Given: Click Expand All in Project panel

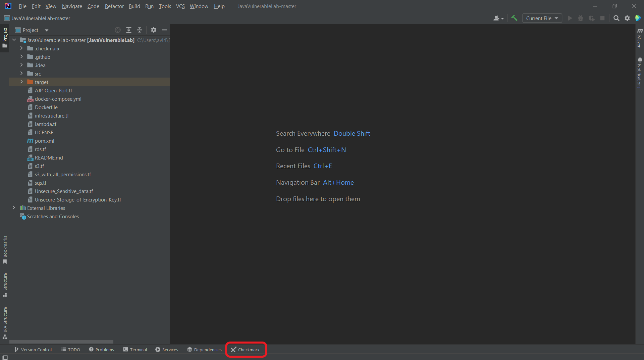Looking at the screenshot, I should click(x=129, y=30).
